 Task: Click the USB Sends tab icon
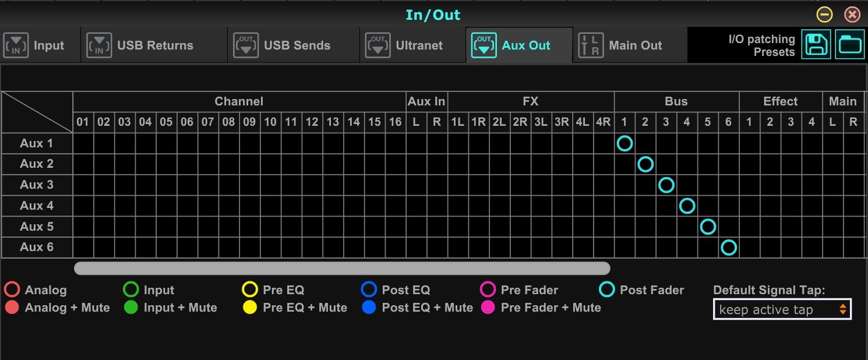(x=246, y=45)
